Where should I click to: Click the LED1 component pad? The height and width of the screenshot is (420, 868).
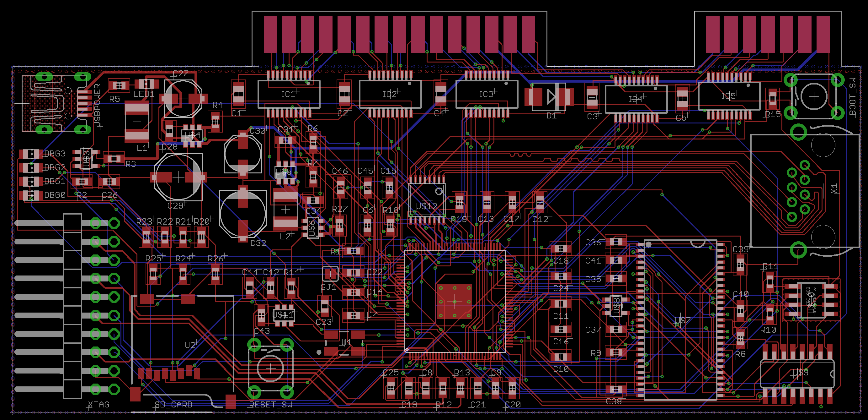pyautogui.click(x=146, y=84)
